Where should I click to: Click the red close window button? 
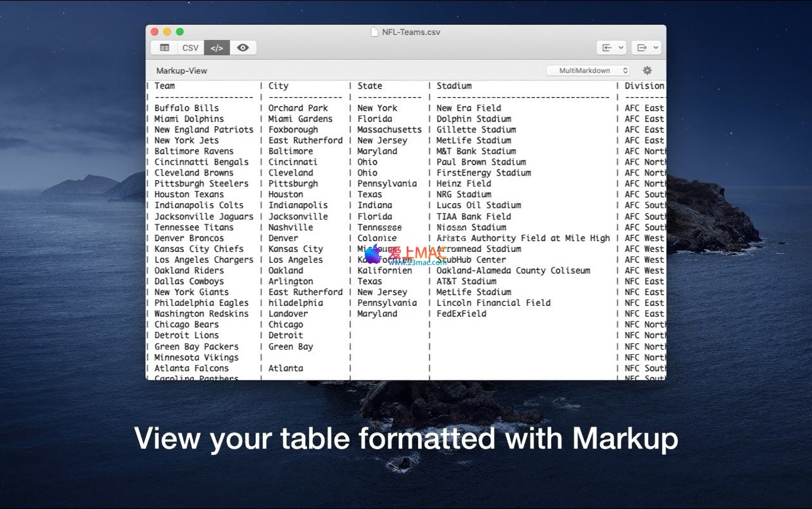pos(154,31)
